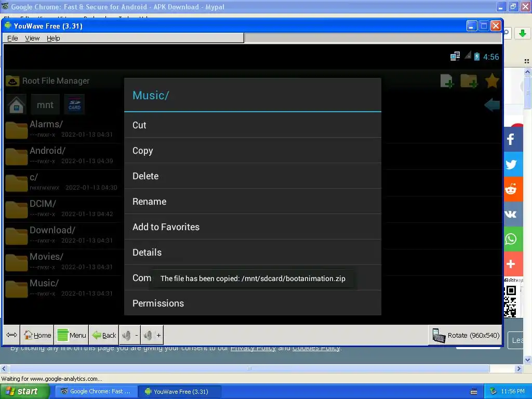Click the green download arrow in browser

[523, 33]
